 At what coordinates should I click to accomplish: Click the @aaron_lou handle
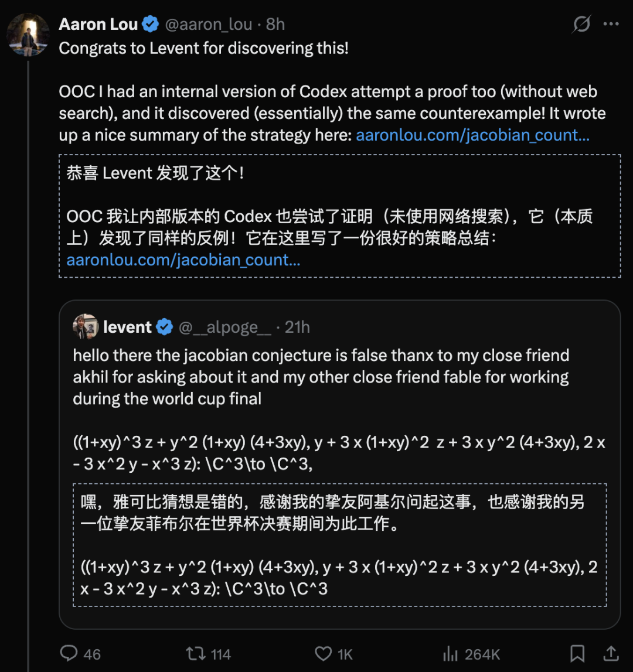coord(209,25)
